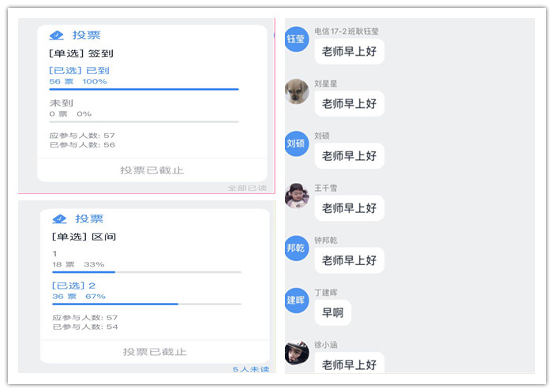
Task: Click the 建晖 blue avatar icon
Action: 296,300
